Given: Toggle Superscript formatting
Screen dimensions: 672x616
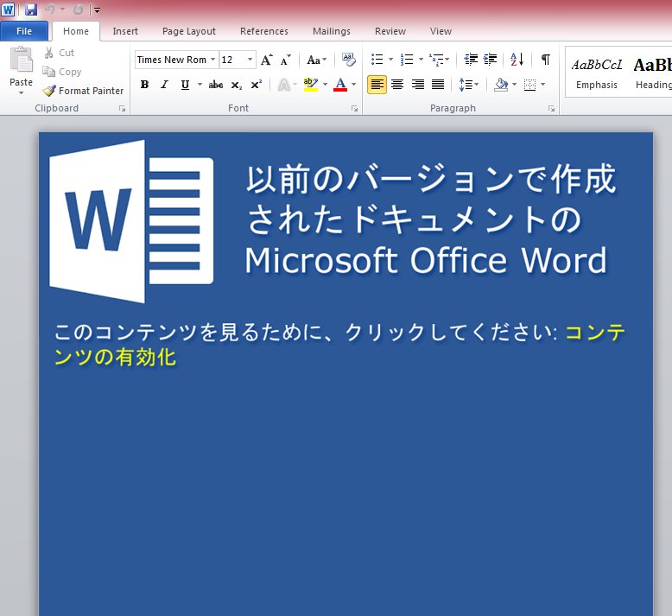Looking at the screenshot, I should point(256,85).
